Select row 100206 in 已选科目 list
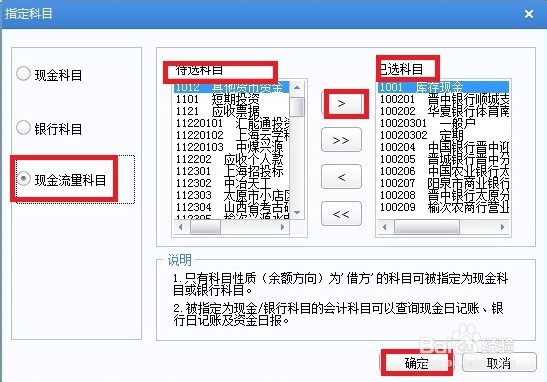Screen dimensions: 547x382 (x=443, y=171)
